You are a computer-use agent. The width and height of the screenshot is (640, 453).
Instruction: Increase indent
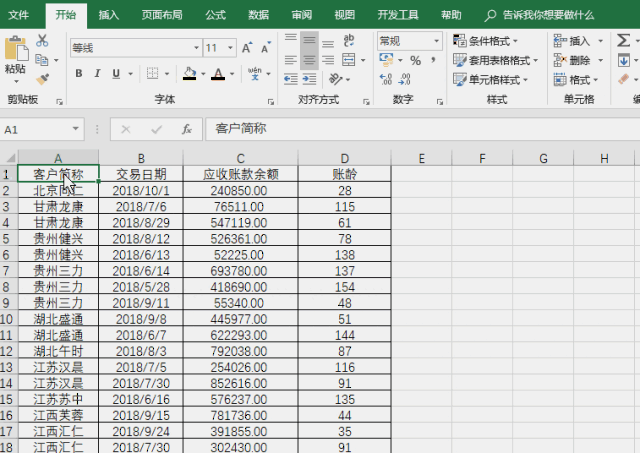click(x=309, y=79)
